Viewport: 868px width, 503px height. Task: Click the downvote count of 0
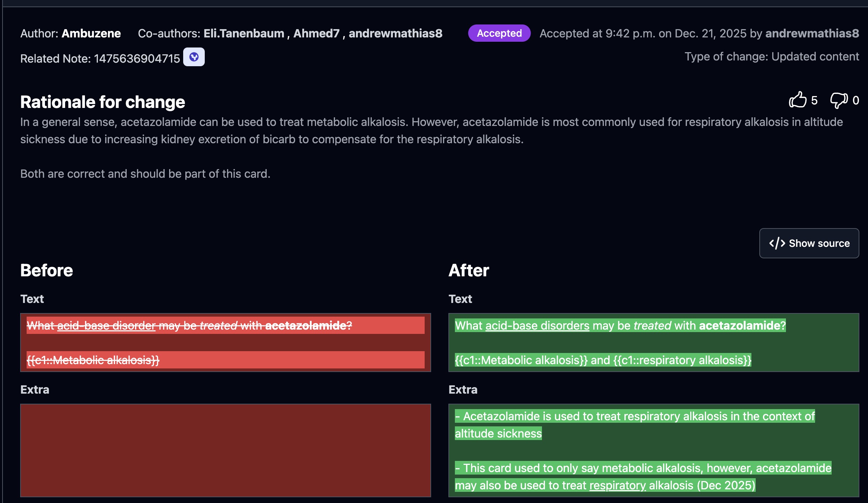tap(856, 100)
